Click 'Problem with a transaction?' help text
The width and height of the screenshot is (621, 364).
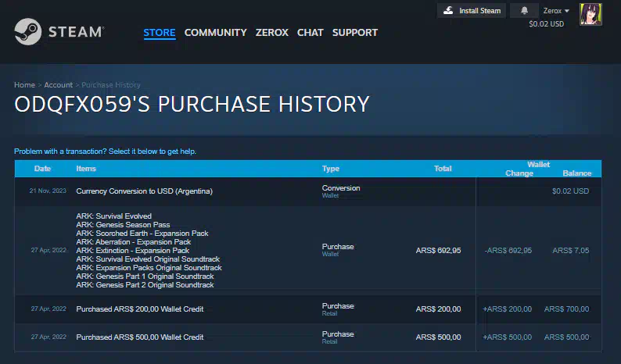105,151
